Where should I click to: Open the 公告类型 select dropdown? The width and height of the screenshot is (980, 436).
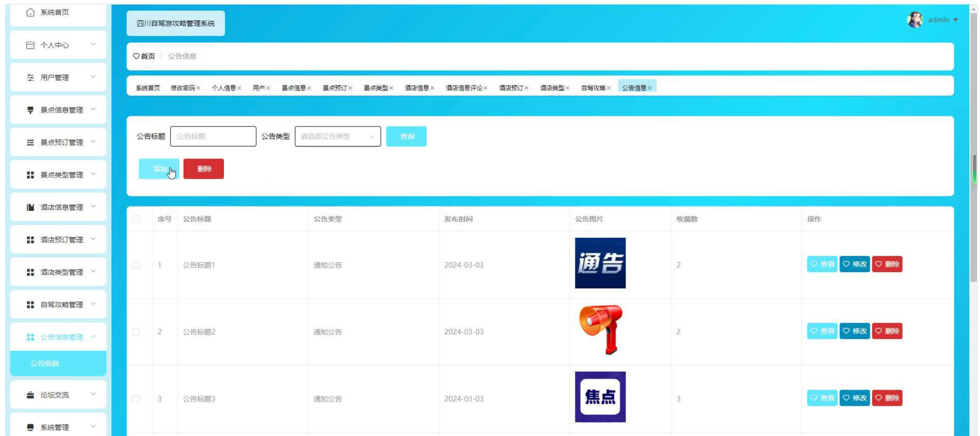(338, 137)
